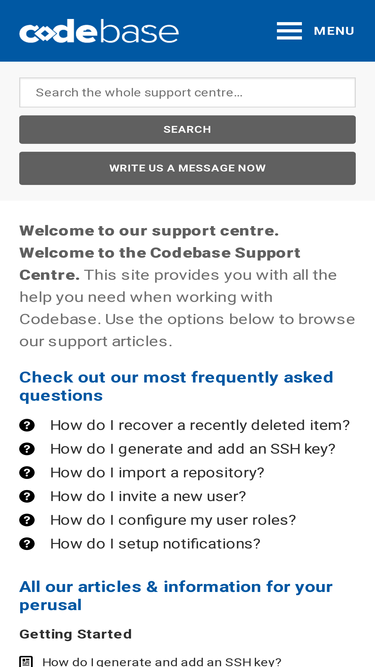
Task: Open 'How do I recover a recently deleted item?'
Action: pos(200,425)
